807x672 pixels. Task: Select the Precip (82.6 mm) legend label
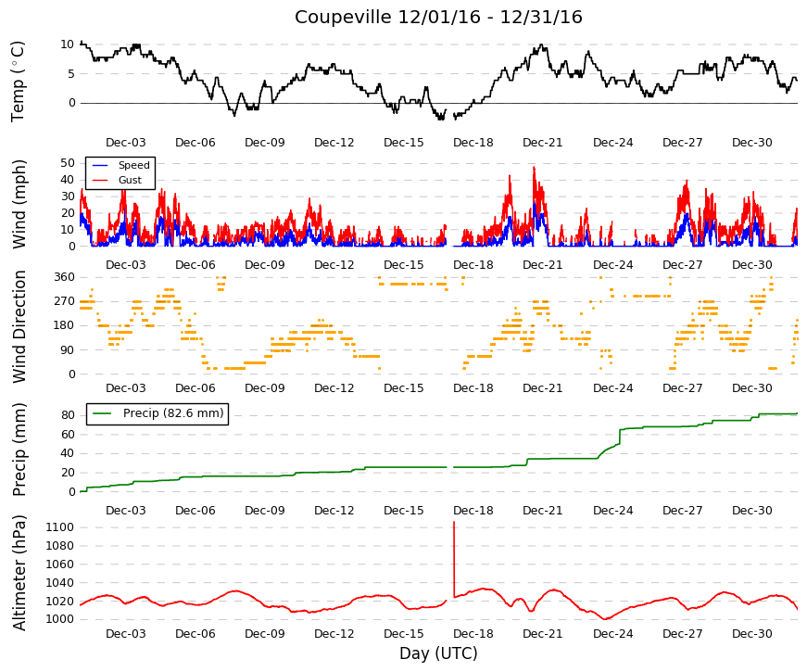[173, 413]
